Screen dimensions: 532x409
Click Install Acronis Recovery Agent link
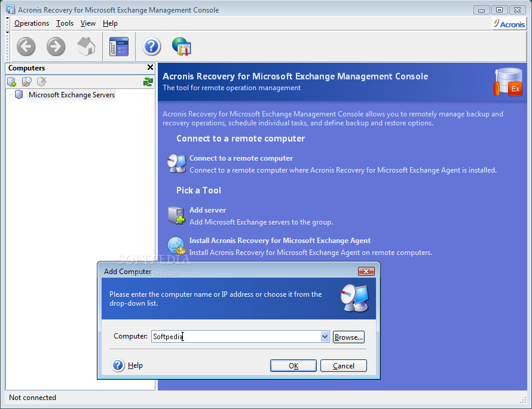280,241
